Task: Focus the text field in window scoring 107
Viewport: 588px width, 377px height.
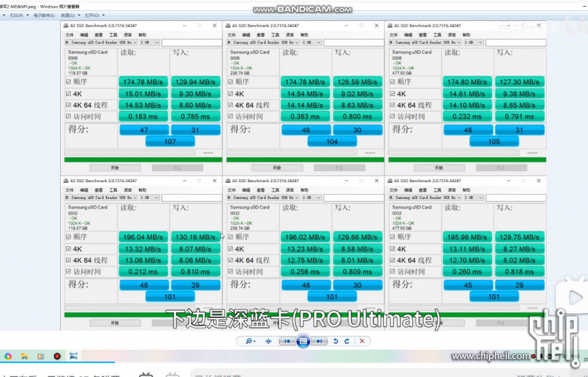Action: [x=192, y=43]
